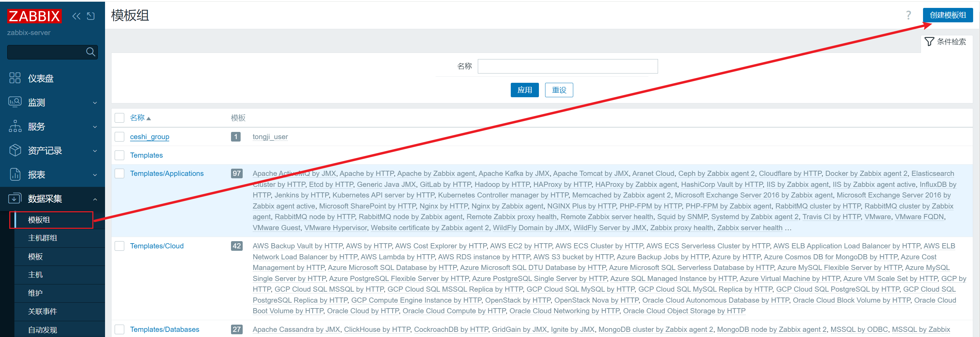Image resolution: width=980 pixels, height=337 pixels.
Task: Open the Jenkins by HTTP template link
Action: pyautogui.click(x=302, y=195)
